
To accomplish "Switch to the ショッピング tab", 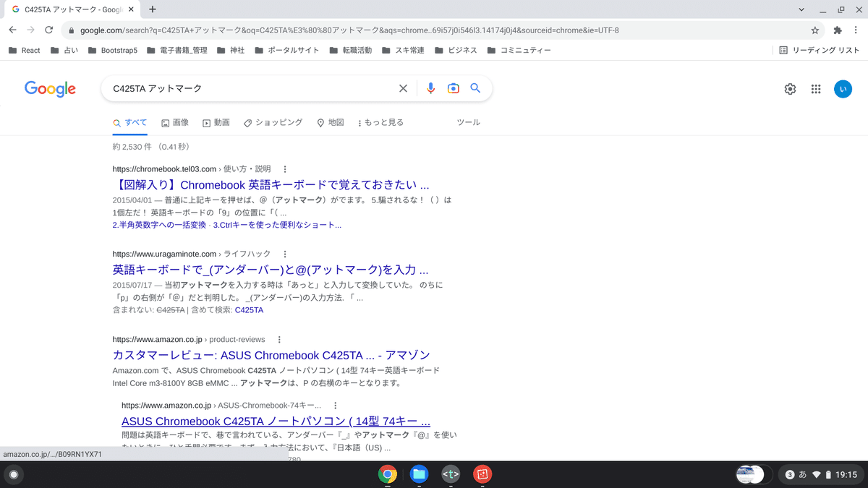I will [x=273, y=123].
